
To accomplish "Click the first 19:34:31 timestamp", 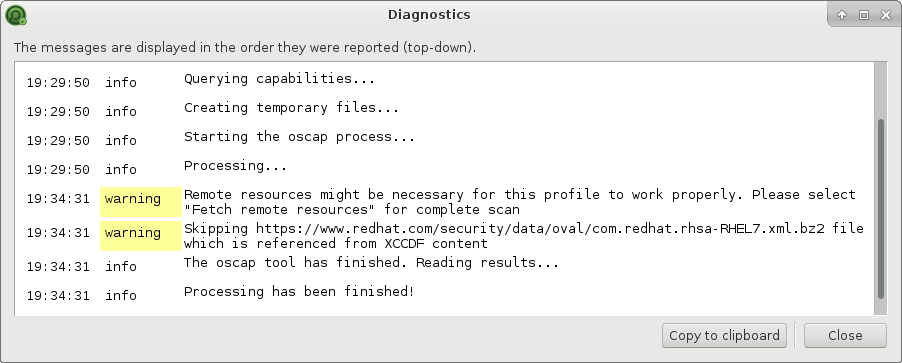I will [x=58, y=199].
